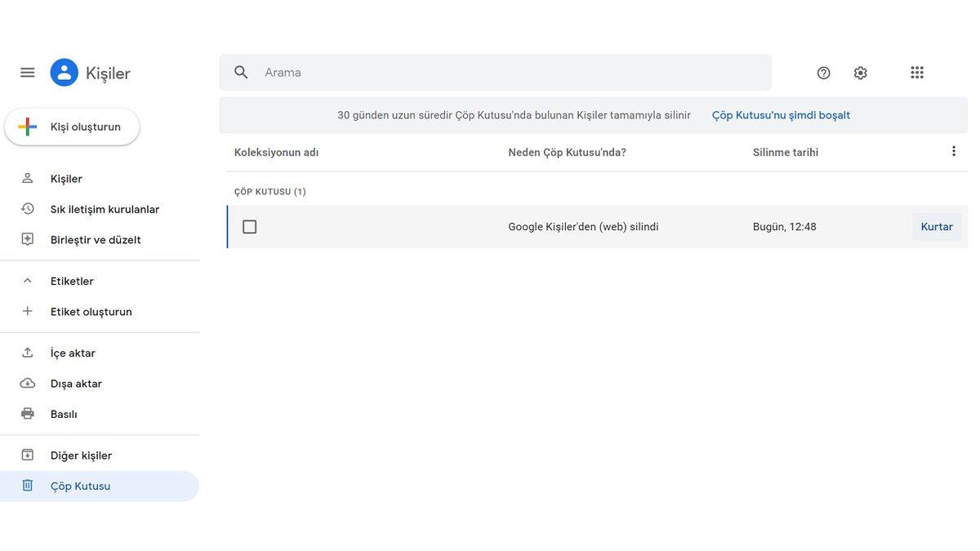Open Diğer kişiler in the sidebar
The image size is (980, 551).
[x=81, y=455]
